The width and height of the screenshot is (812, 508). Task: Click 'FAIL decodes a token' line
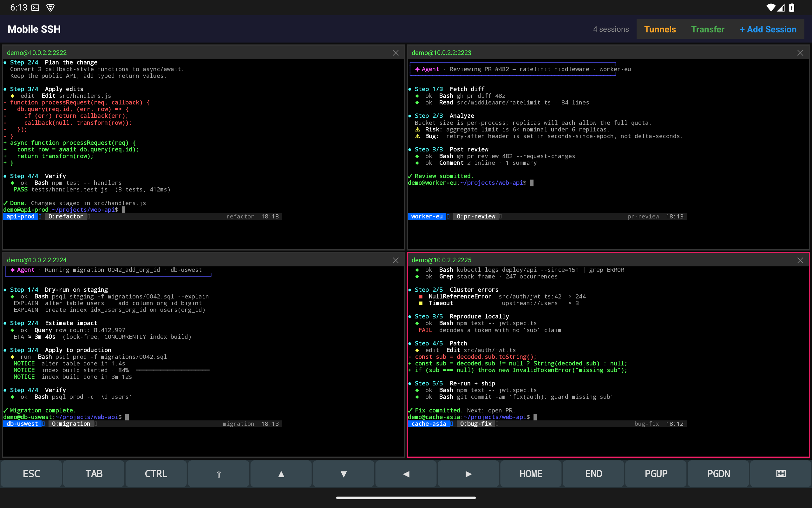489,330
